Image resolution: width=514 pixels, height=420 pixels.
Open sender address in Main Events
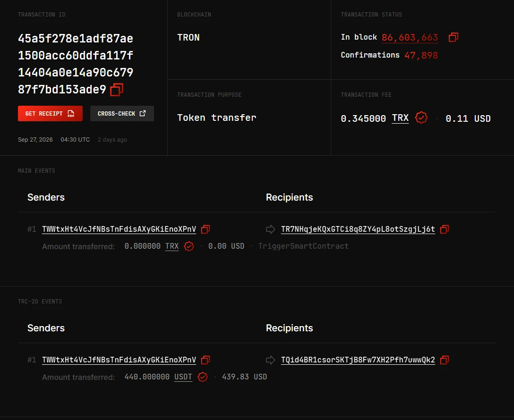point(119,229)
